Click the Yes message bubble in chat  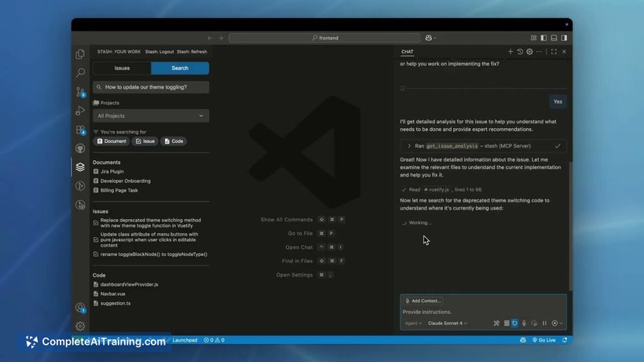[x=558, y=102]
